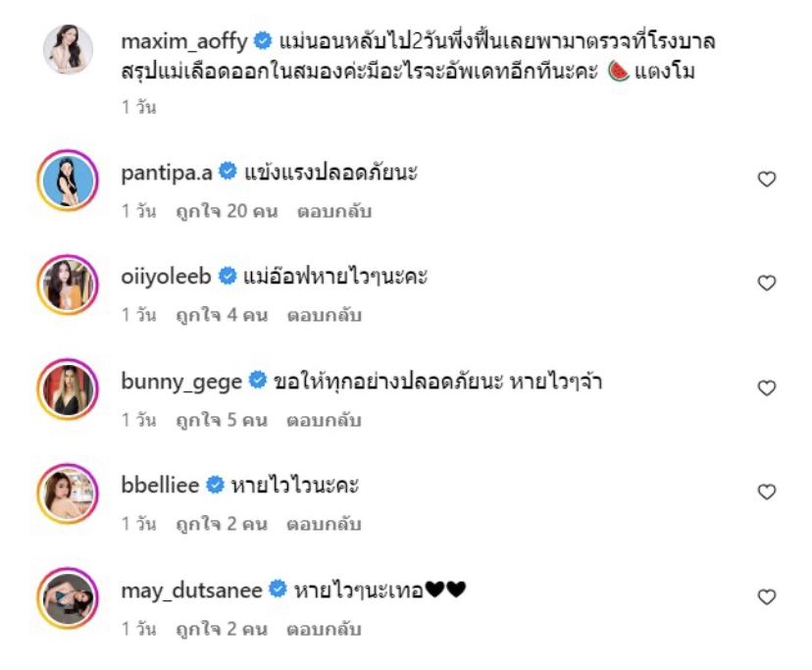View the 5 likes on bunny_gege's comment

(222, 420)
